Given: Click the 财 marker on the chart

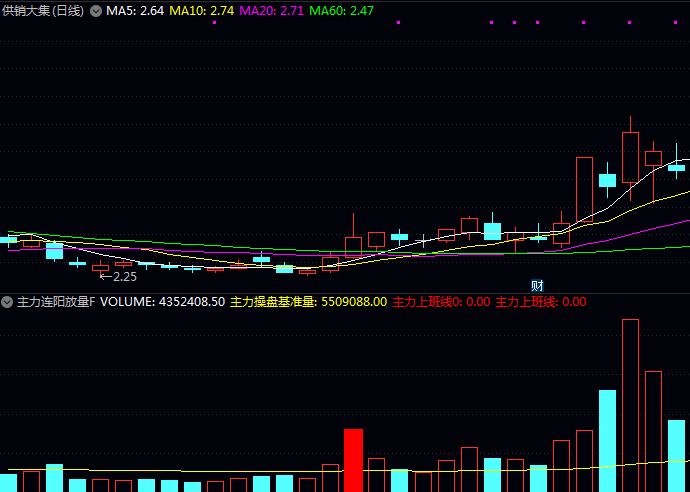Looking at the screenshot, I should pyautogui.click(x=537, y=285).
